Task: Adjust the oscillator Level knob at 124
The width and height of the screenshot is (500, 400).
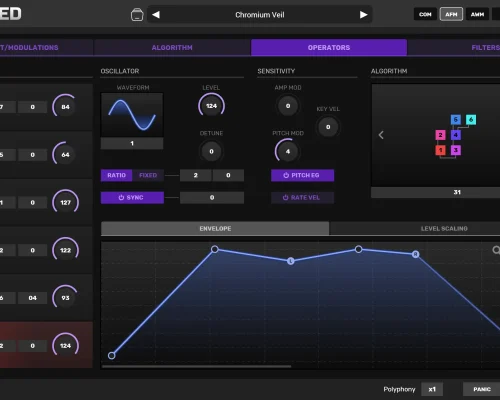Action: [211, 106]
